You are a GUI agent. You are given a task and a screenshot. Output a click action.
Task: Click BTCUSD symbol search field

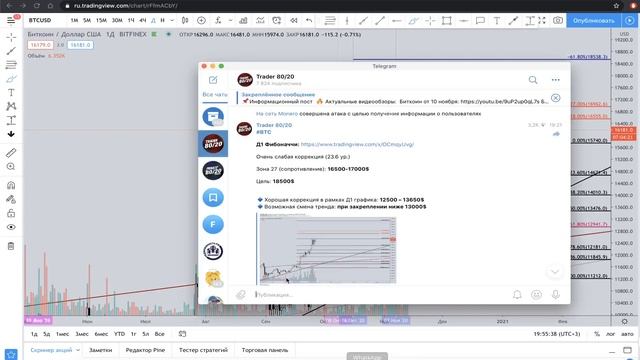coord(40,20)
